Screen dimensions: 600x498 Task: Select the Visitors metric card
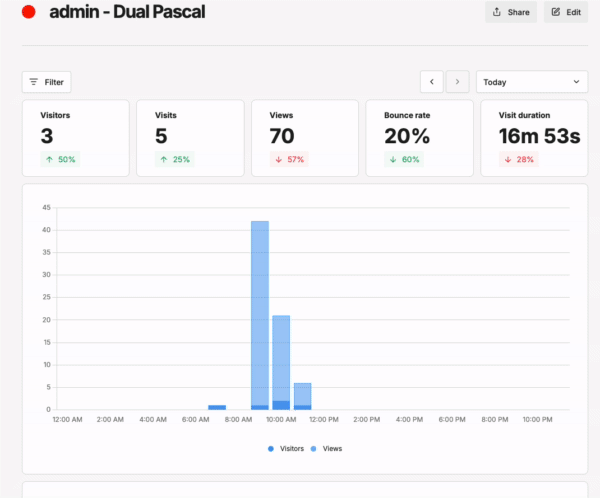click(x=76, y=138)
